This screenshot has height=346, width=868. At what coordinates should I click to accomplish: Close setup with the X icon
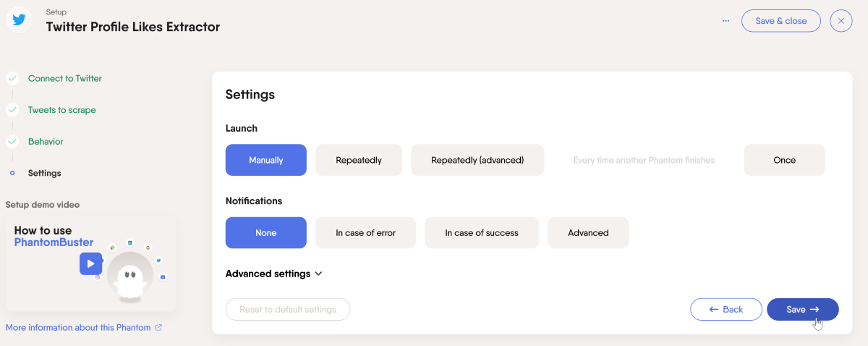coord(841,21)
